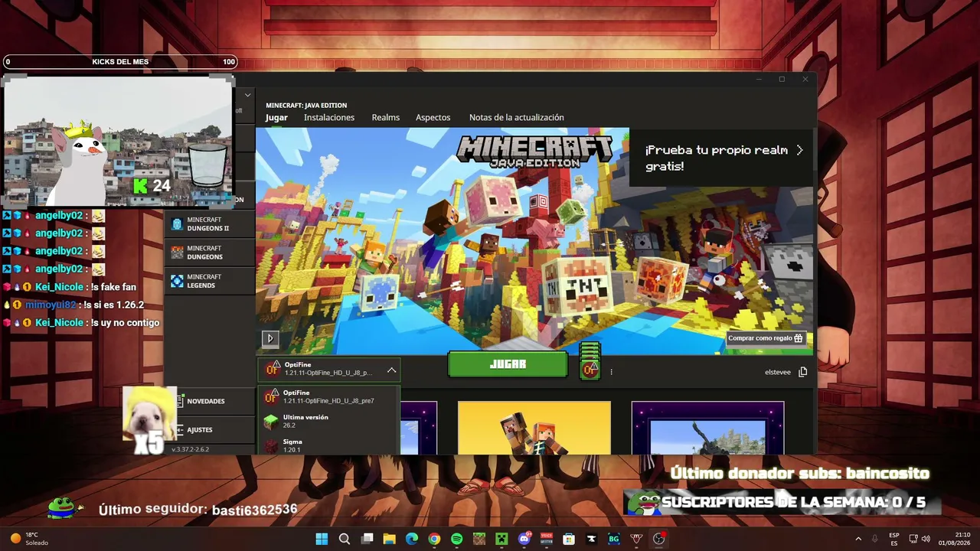
Task: Go to the Realms tab
Action: coord(386,117)
